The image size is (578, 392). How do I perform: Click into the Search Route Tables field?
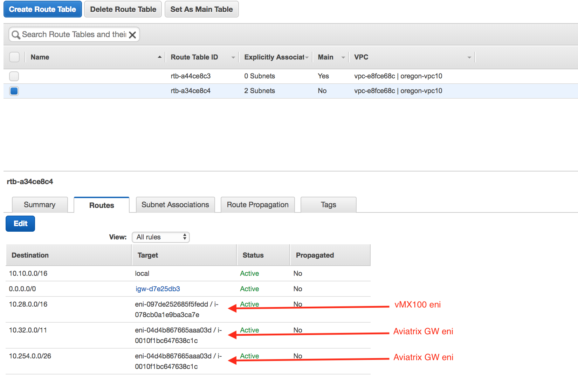click(74, 35)
